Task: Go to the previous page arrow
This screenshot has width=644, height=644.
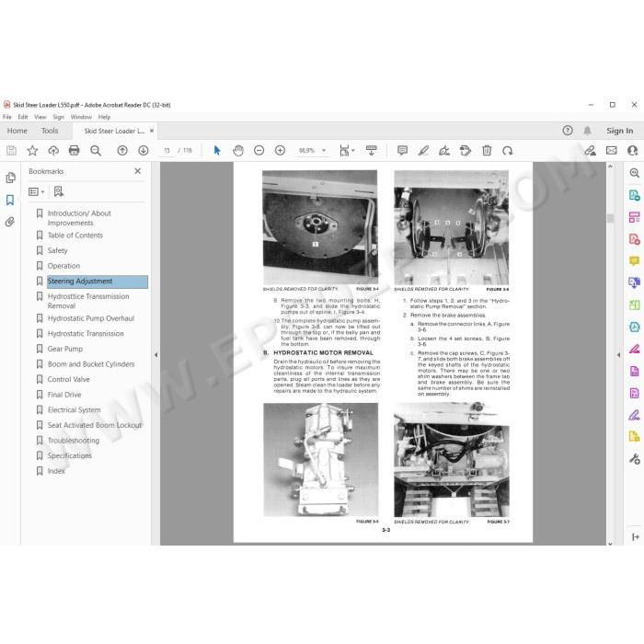Action: coord(122,151)
